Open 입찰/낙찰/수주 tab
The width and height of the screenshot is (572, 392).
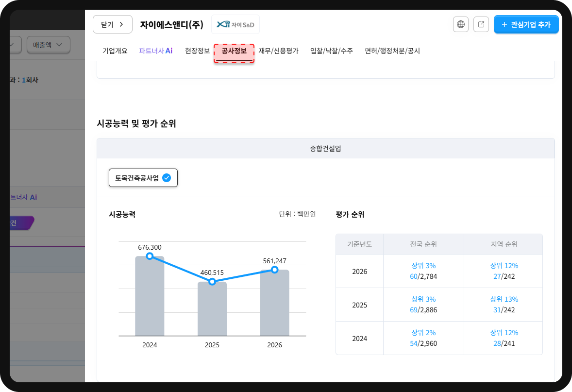click(x=332, y=51)
